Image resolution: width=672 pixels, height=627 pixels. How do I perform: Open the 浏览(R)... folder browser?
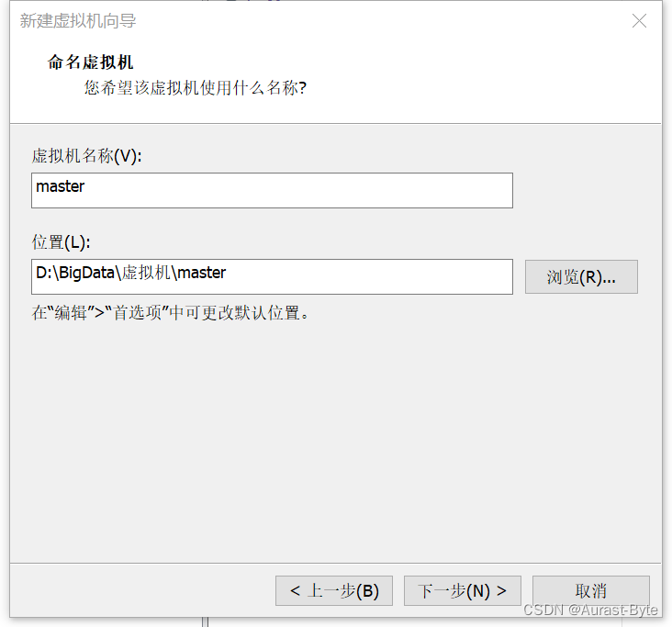click(x=581, y=277)
